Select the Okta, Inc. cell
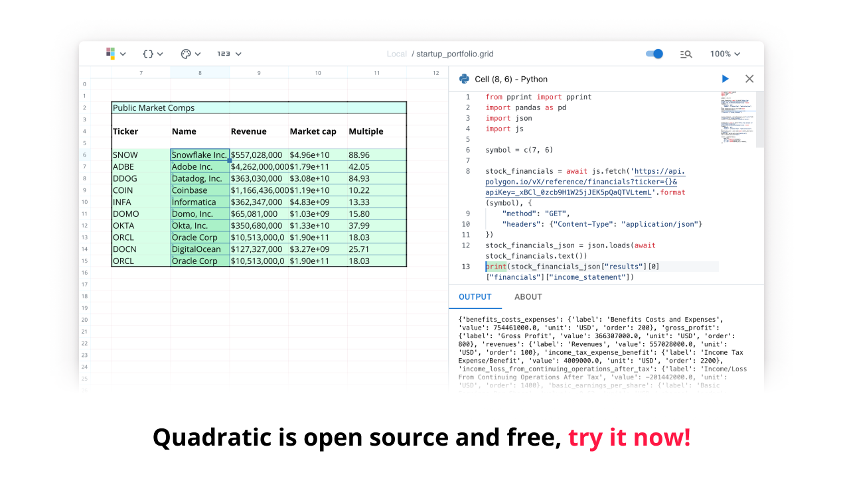The width and height of the screenshot is (843, 504). 200,225
